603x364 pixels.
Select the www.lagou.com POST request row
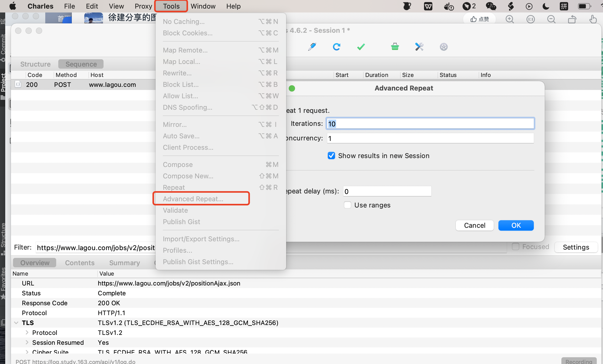pyautogui.click(x=83, y=85)
